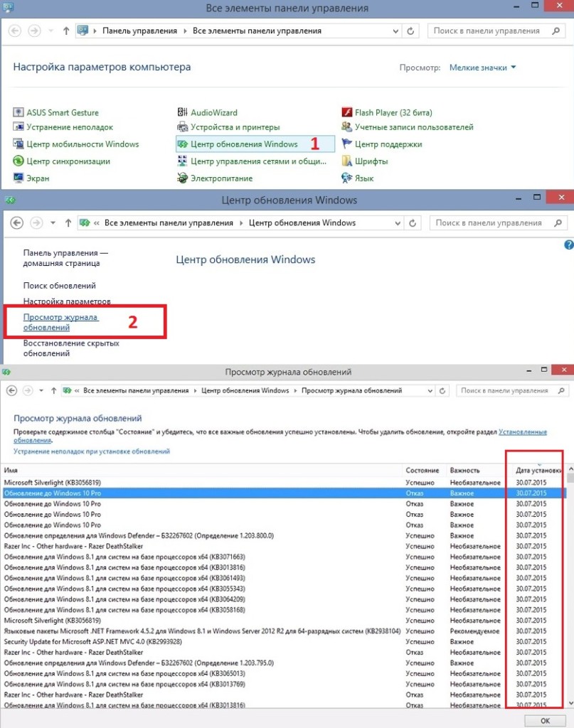Open AudioWizard control panel icon
Image resolution: width=574 pixels, height=728 pixels.
182,112
